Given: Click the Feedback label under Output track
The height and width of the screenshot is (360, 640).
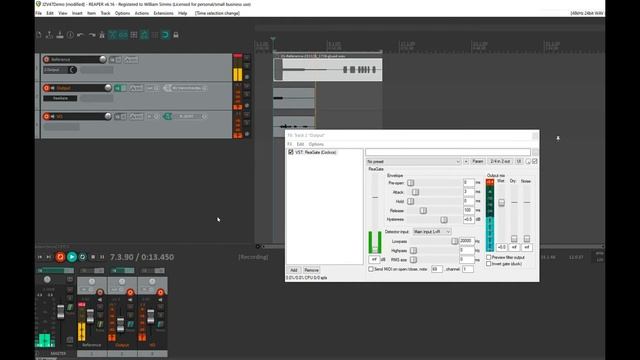Looking at the screenshot, I should [x=60, y=98].
